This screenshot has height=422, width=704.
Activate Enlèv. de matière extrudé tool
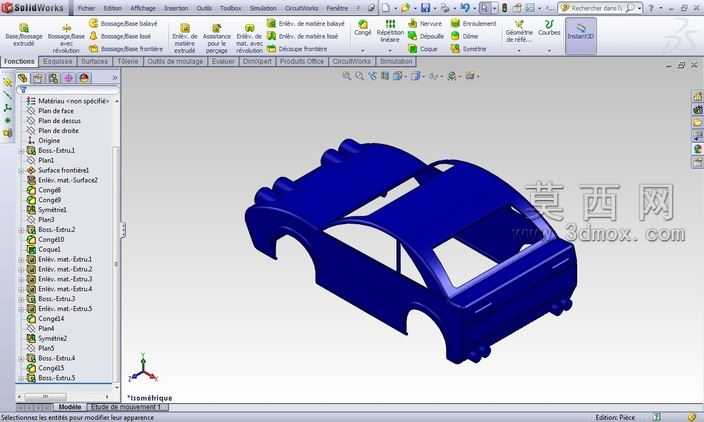click(185, 39)
